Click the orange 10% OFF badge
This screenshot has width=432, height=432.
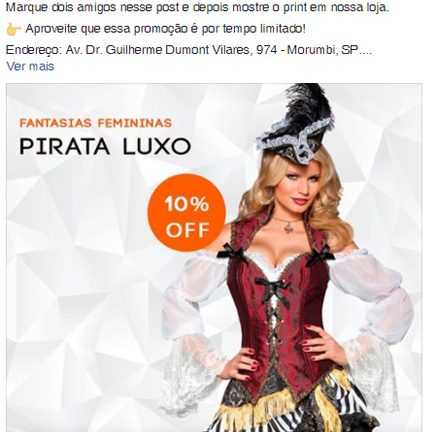click(x=187, y=212)
